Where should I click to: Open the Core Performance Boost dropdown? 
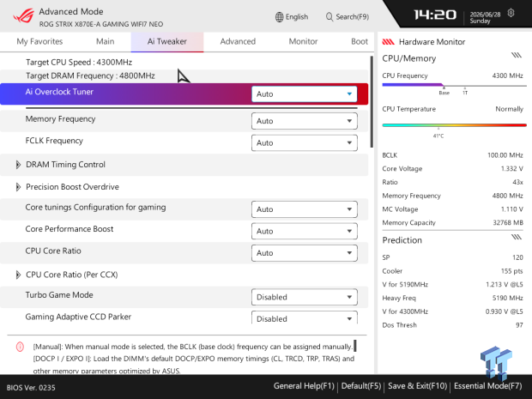point(305,231)
